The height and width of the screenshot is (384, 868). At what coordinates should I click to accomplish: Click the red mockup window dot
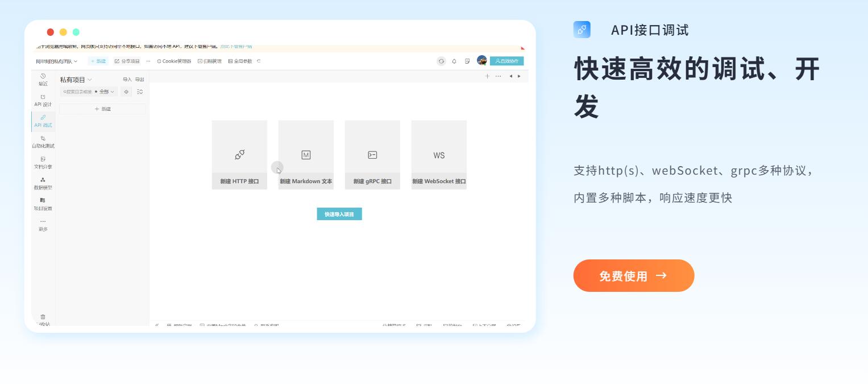tap(50, 32)
